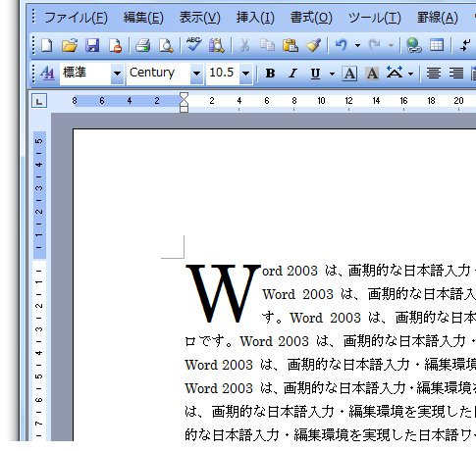476x451 pixels.
Task: Select the Format Painter brush icon
Action: coord(313,45)
